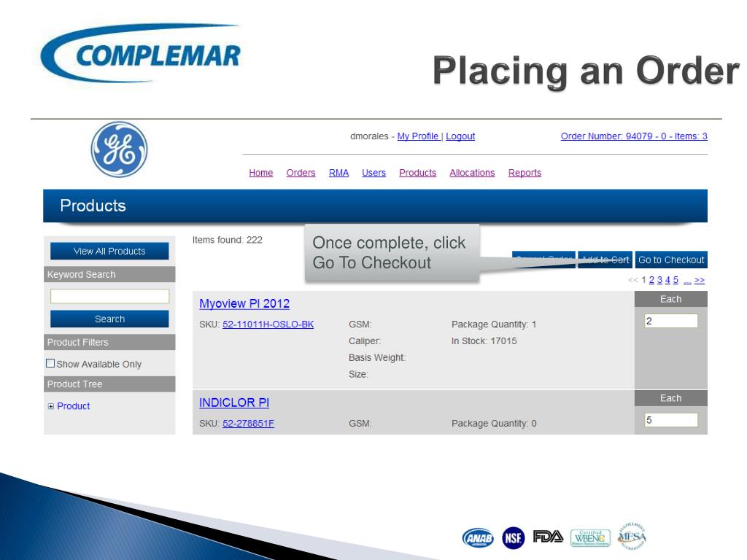Click the View All Products button
Image resolution: width=747 pixels, height=560 pixels.
(109, 251)
